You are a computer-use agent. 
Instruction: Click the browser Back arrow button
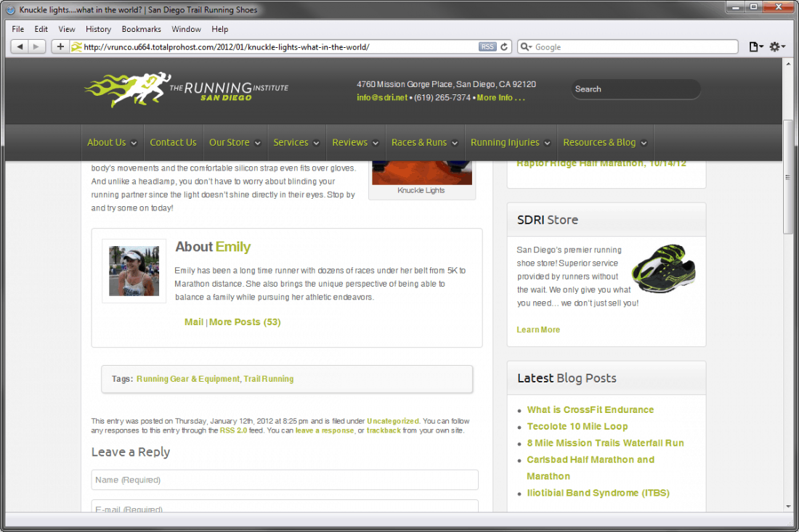point(20,46)
